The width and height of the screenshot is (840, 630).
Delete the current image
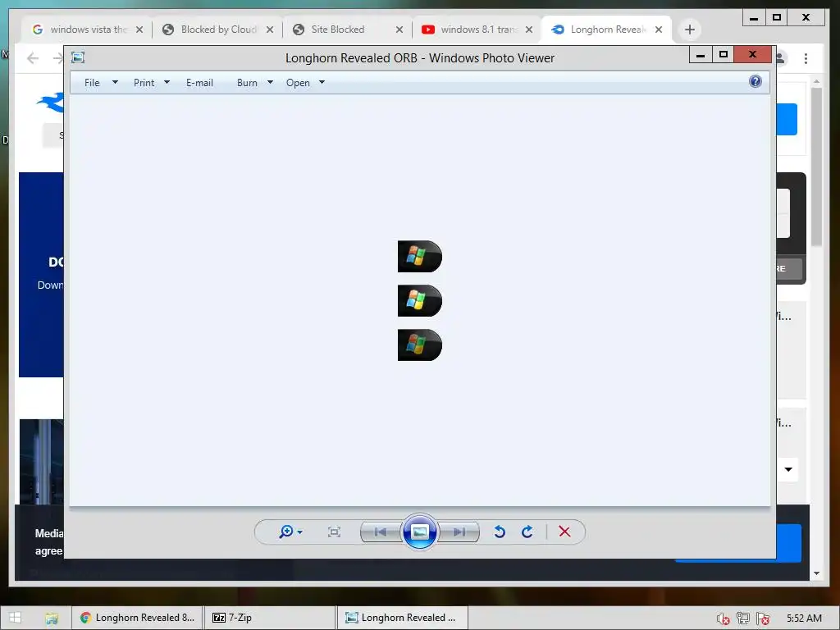[x=564, y=532]
